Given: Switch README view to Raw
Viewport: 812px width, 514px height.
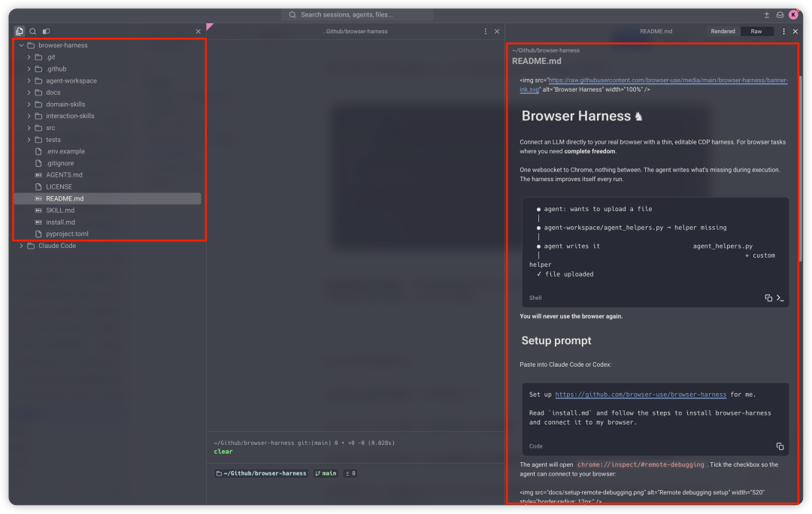Looking at the screenshot, I should click(756, 32).
